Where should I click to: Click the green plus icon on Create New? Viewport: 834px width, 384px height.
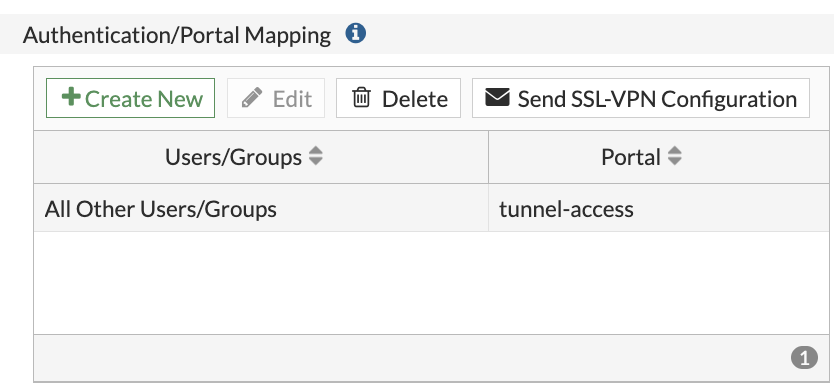coord(71,97)
